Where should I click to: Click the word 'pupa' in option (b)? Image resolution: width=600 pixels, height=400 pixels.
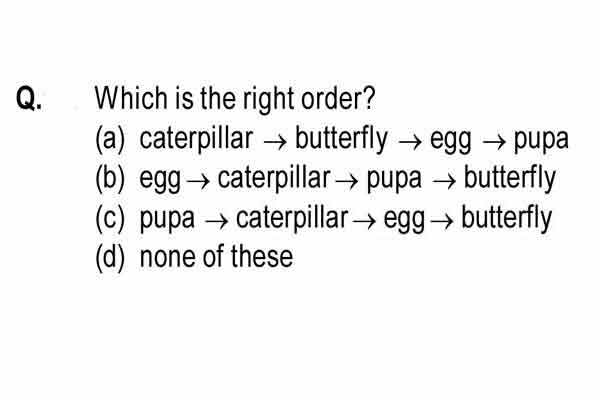394,181
